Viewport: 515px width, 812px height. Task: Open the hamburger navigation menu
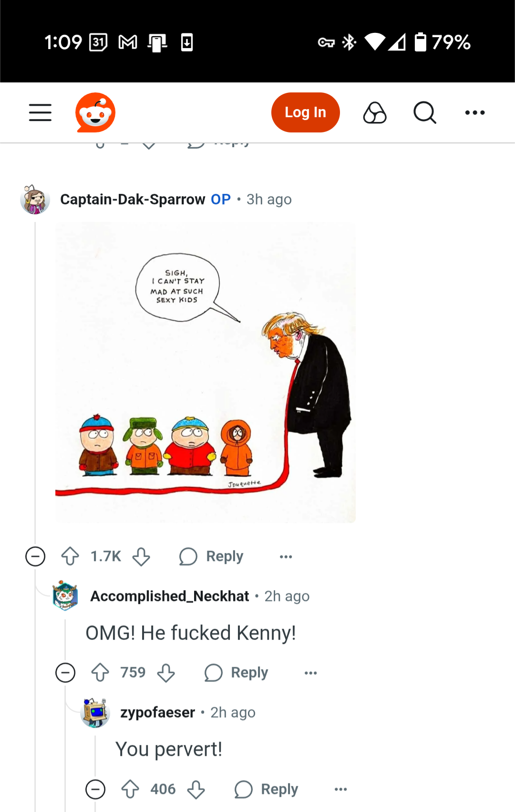(x=40, y=112)
